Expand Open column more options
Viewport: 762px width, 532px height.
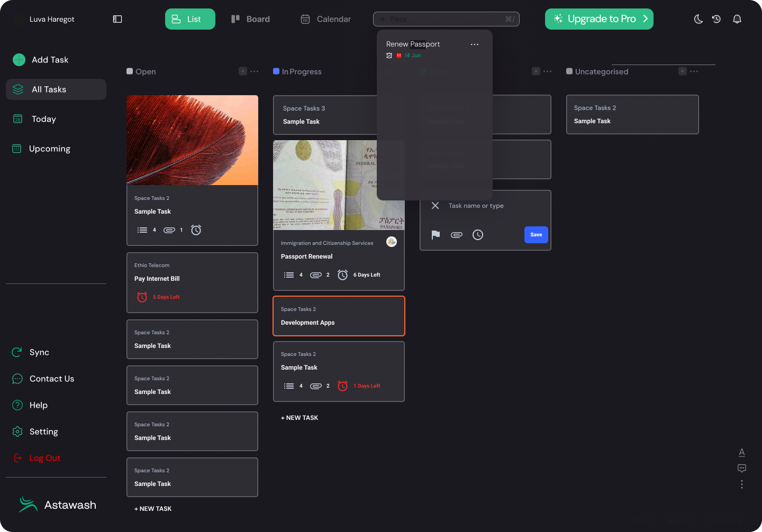coord(255,71)
